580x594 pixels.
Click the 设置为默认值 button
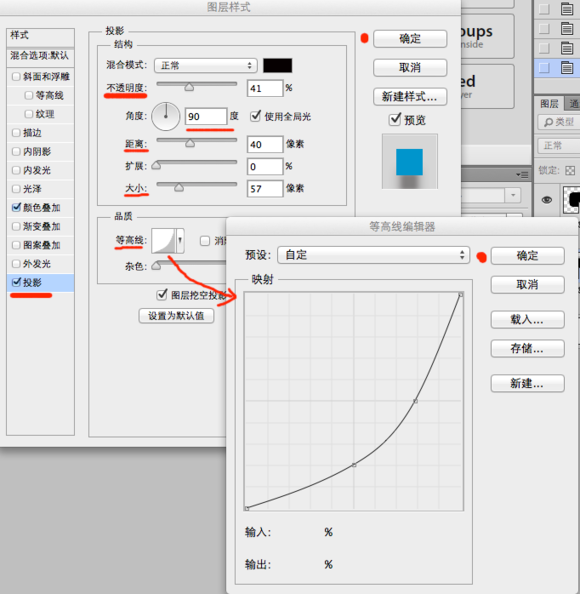pyautogui.click(x=176, y=316)
